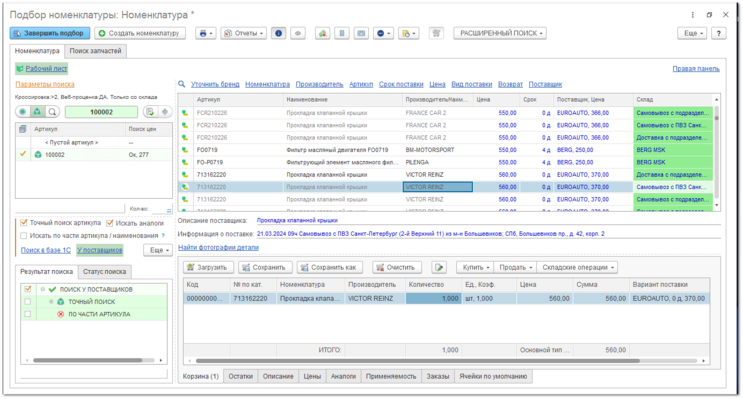Open Складские операции dropdown
Screen dimensions: 743x399
click(578, 267)
